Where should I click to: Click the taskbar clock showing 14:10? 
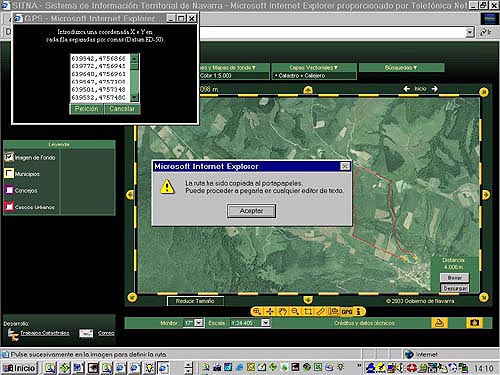point(484,368)
